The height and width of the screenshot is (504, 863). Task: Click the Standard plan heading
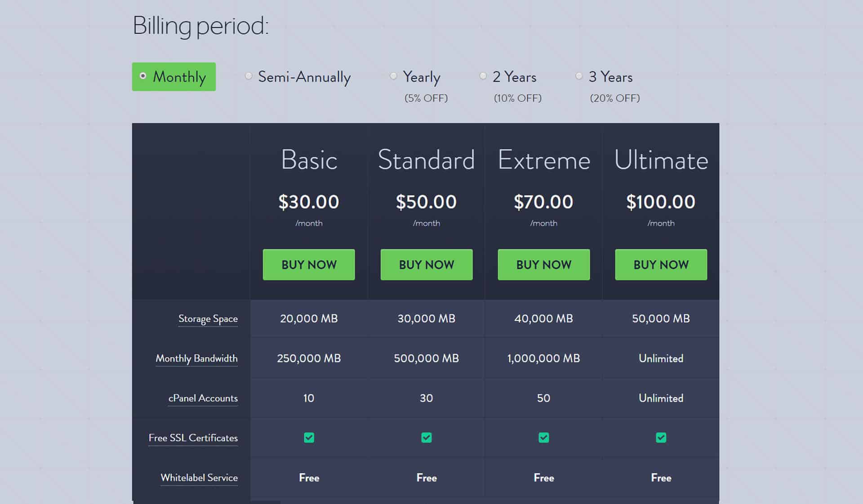(x=427, y=160)
